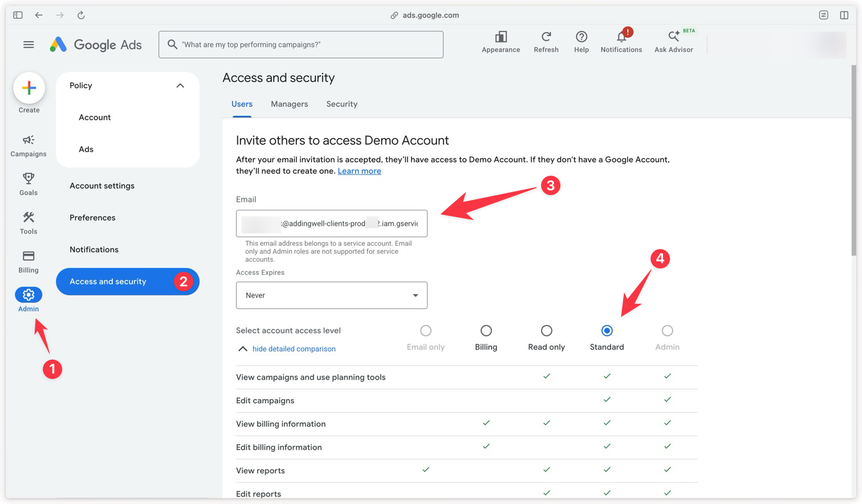862x504 pixels.
Task: Select Billing access level
Action: 486,331
